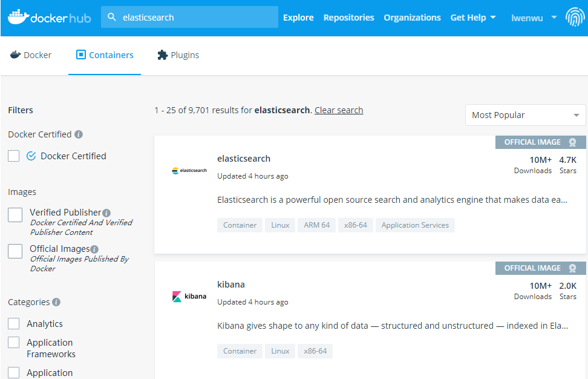This screenshot has width=588, height=379.
Task: Click 'Updated 4 hours ago' under elasticsearch
Action: [x=253, y=176]
